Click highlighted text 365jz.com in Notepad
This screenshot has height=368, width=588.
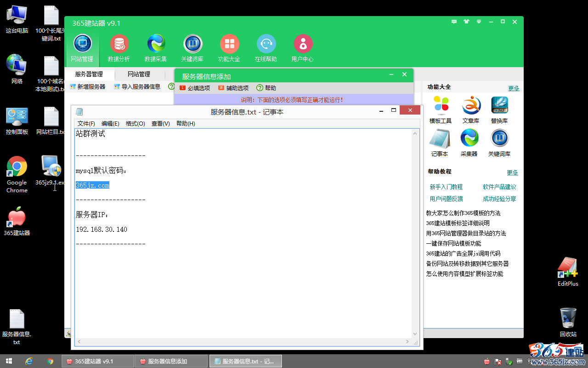click(x=92, y=185)
